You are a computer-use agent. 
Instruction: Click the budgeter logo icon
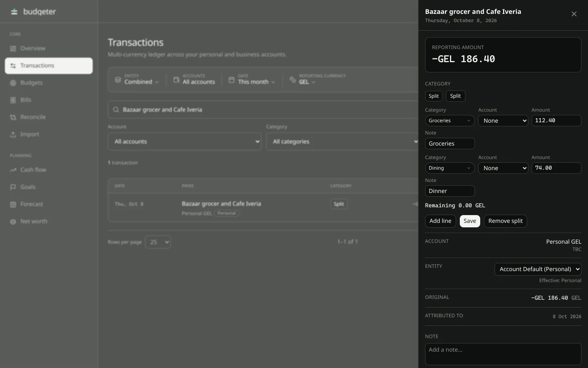(14, 11)
